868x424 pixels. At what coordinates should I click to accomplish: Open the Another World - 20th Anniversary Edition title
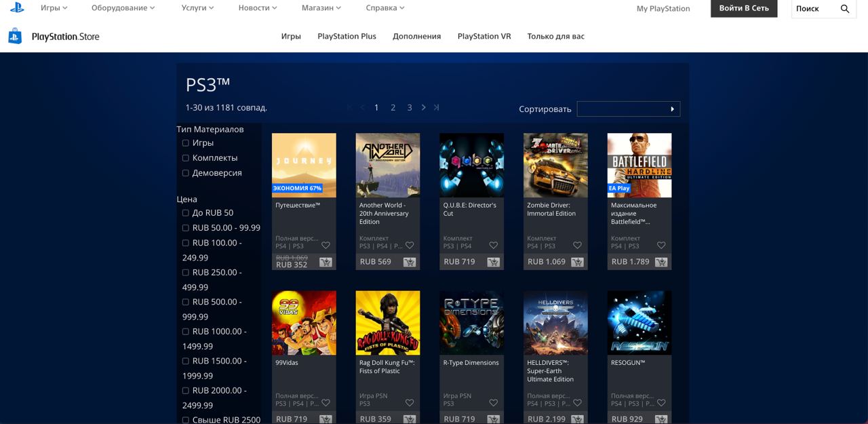(x=384, y=214)
